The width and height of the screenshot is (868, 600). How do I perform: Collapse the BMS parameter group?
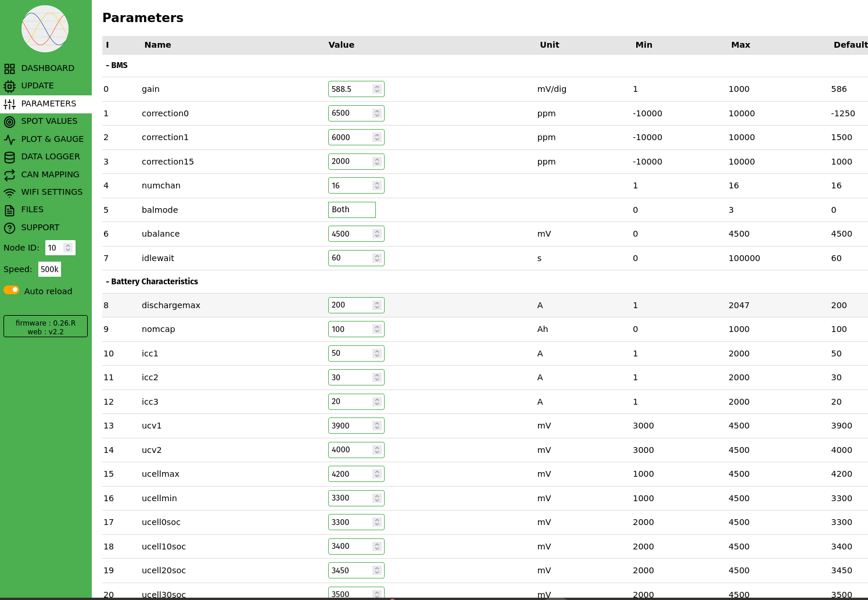coord(117,66)
